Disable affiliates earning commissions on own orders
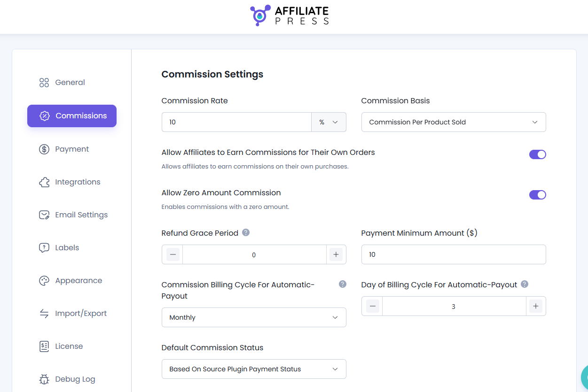 [x=537, y=154]
